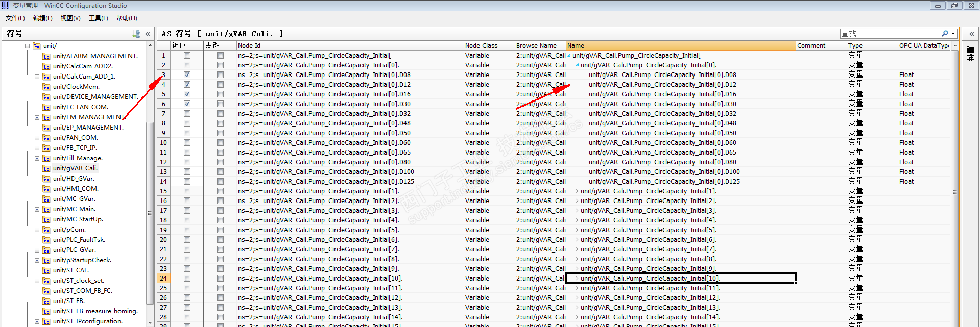The image size is (980, 327).
Task: Select the unit/ST_FB. node icon
Action: [x=46, y=301]
